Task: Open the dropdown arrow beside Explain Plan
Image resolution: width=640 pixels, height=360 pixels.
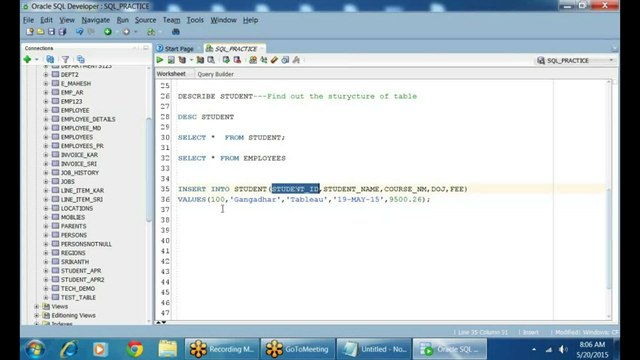Action: 191,60
